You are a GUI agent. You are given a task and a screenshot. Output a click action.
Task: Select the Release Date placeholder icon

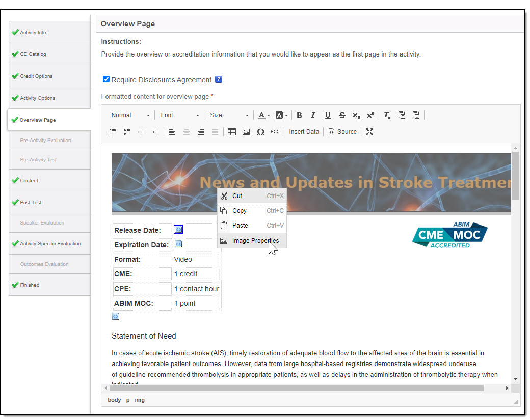click(178, 230)
